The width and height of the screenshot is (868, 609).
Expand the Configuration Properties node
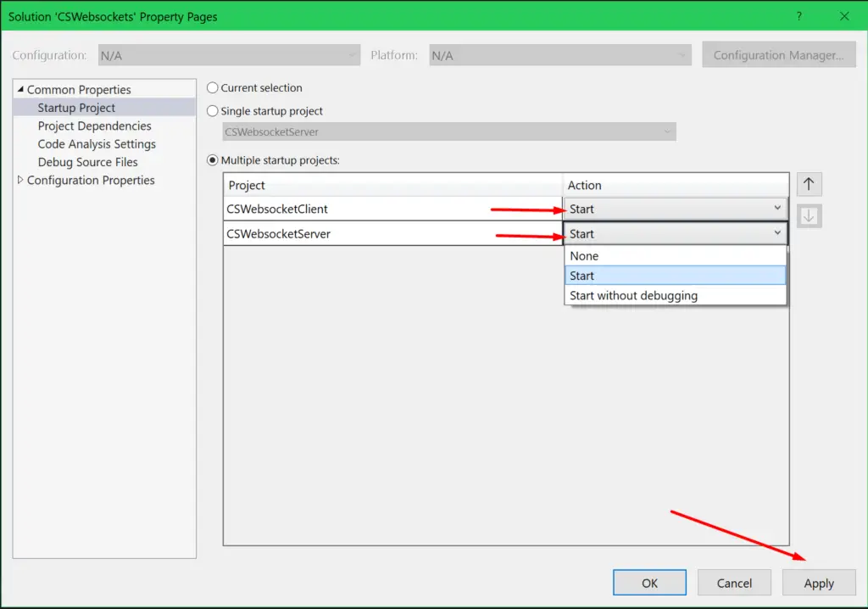[22, 180]
